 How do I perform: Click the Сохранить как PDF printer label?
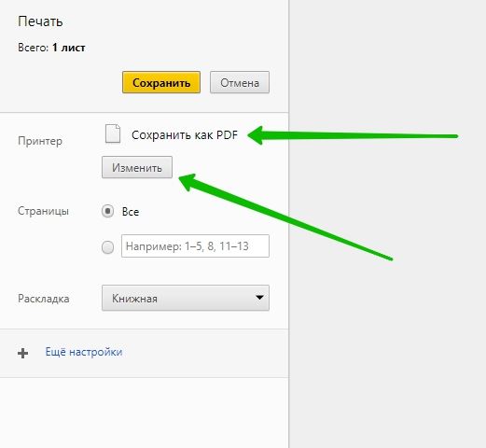[185, 135]
